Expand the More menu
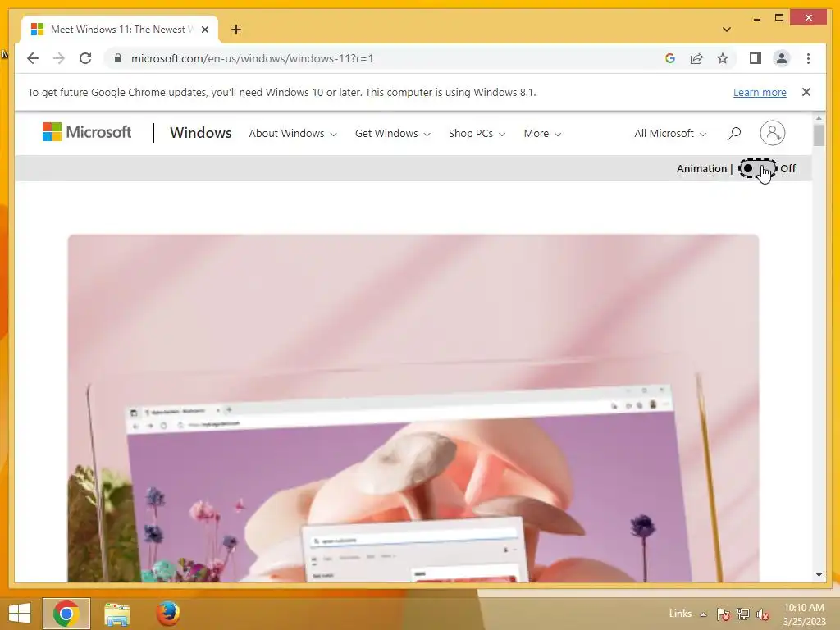840x630 pixels. tap(542, 134)
